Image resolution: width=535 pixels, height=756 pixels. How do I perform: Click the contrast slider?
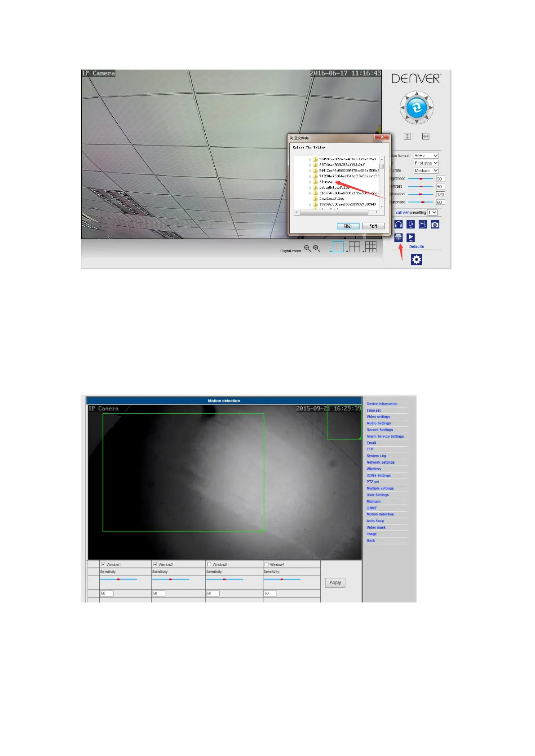click(x=420, y=186)
